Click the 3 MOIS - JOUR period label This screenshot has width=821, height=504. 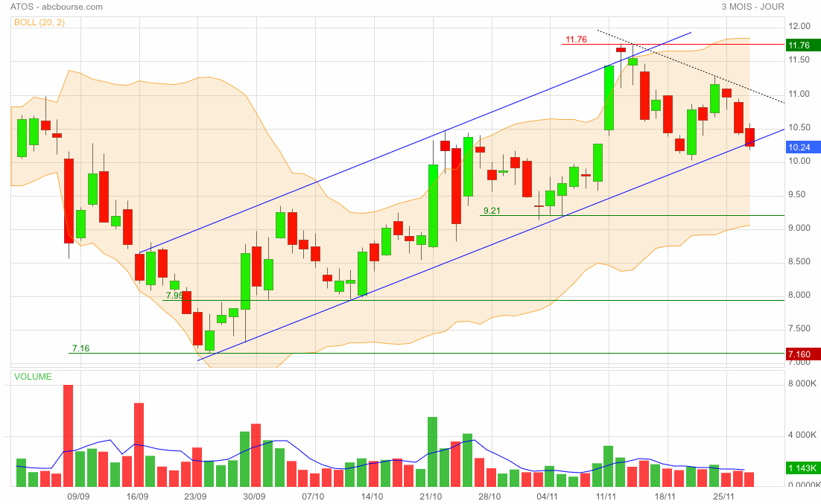753,7
